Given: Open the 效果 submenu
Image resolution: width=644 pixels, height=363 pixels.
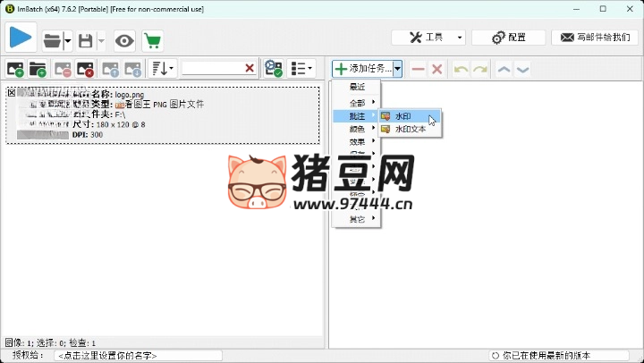Looking at the screenshot, I should pos(357,141).
